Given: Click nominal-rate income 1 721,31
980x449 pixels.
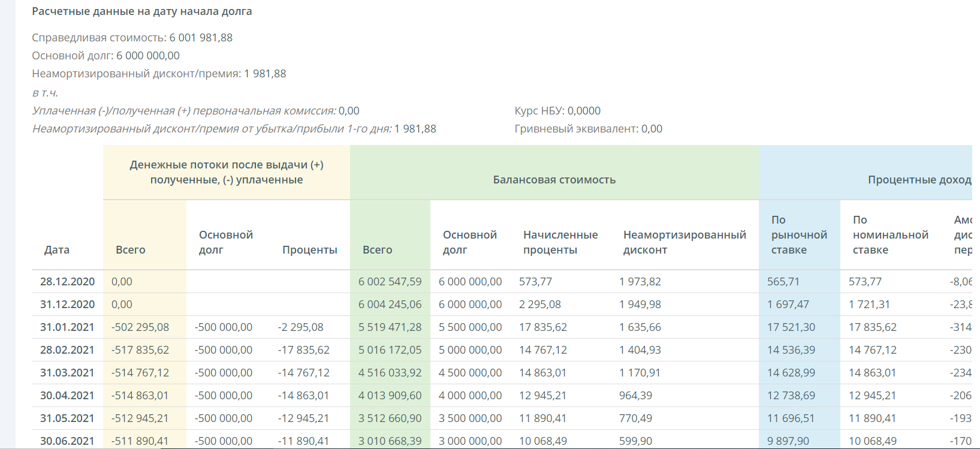Looking at the screenshot, I should tap(870, 305).
